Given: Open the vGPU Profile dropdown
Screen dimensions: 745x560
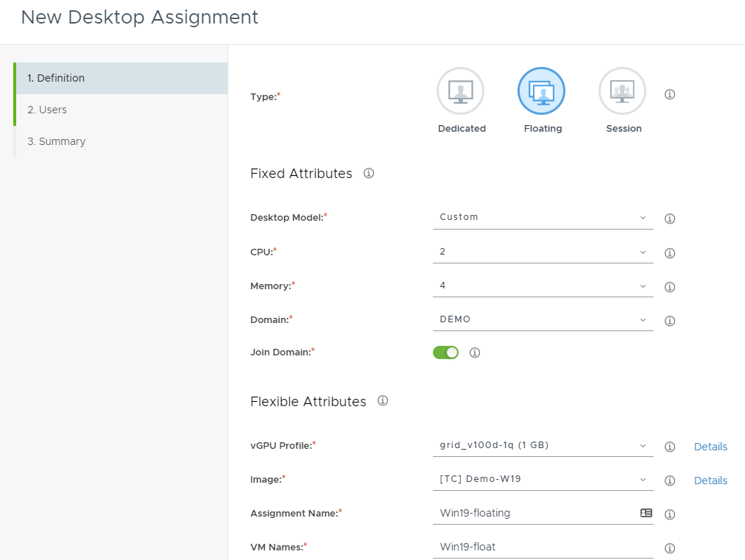Looking at the screenshot, I should pyautogui.click(x=543, y=445).
